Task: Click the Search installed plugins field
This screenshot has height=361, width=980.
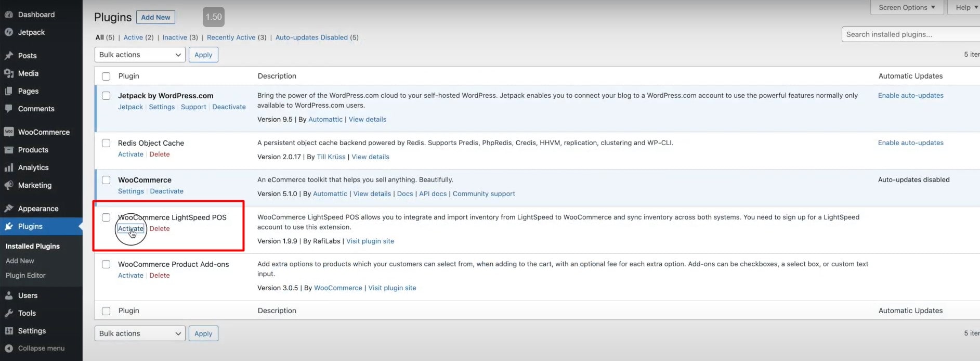Action: point(911,34)
